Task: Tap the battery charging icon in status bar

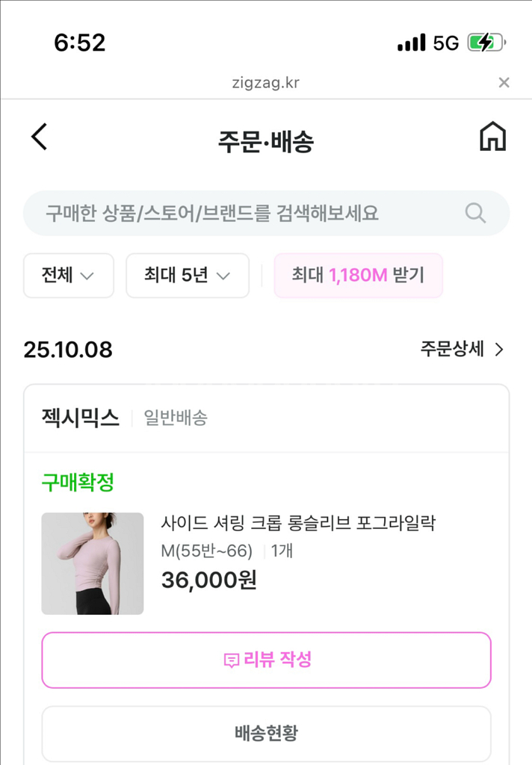Action: point(484,43)
